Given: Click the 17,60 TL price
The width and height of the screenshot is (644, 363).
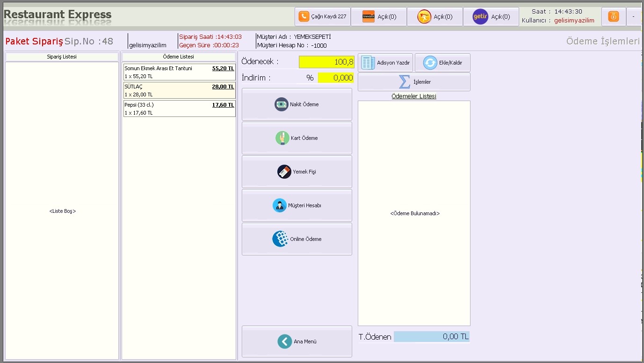Looking at the screenshot, I should point(223,105).
